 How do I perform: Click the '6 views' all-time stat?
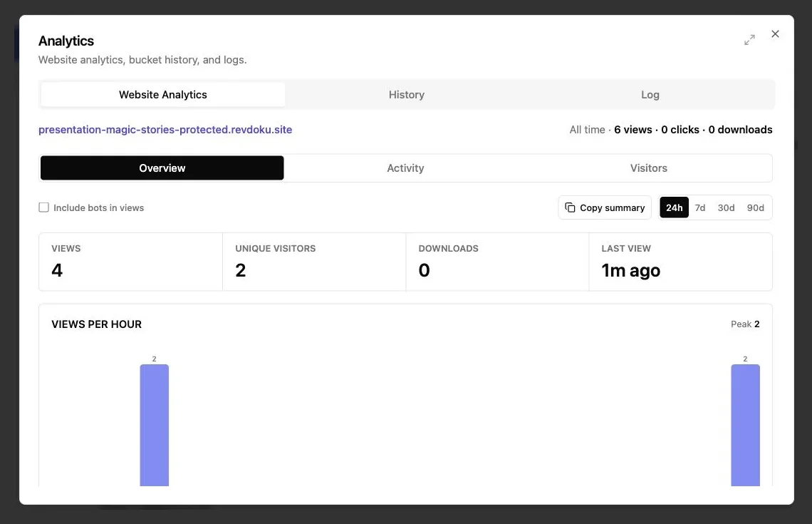click(633, 130)
